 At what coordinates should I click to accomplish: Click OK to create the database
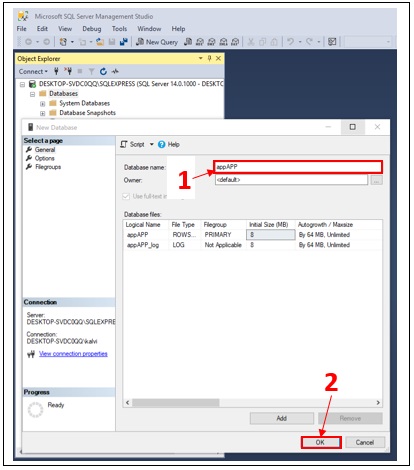(321, 442)
